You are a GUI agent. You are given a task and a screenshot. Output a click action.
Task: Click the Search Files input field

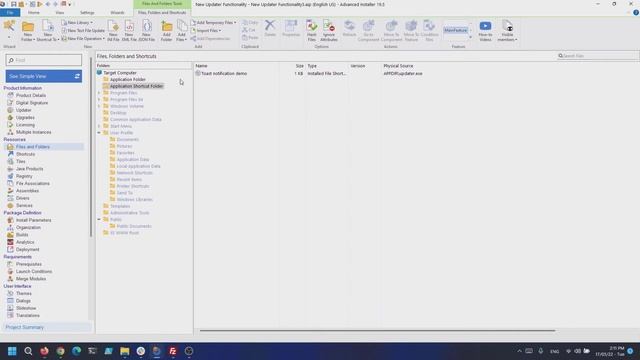point(598,56)
